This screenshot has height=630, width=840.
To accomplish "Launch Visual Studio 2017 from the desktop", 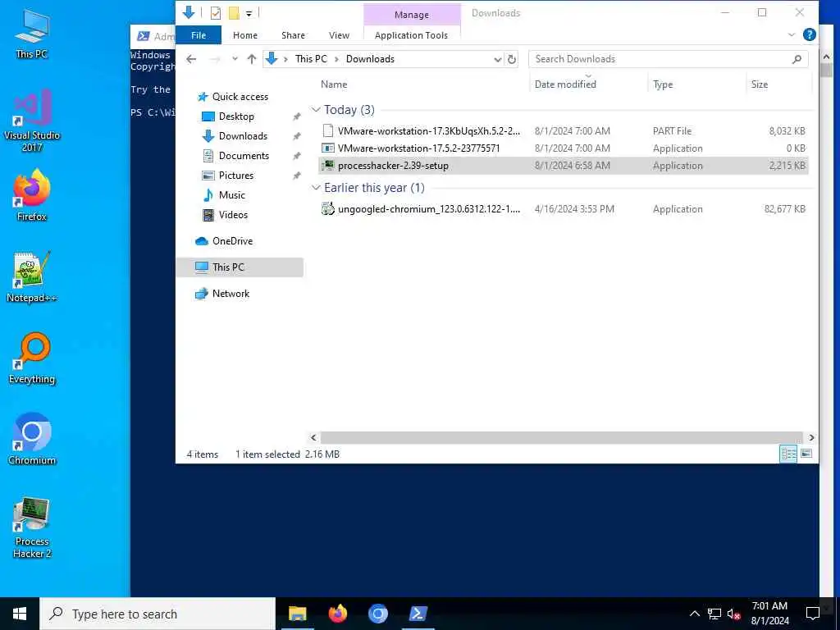I will click(x=32, y=121).
